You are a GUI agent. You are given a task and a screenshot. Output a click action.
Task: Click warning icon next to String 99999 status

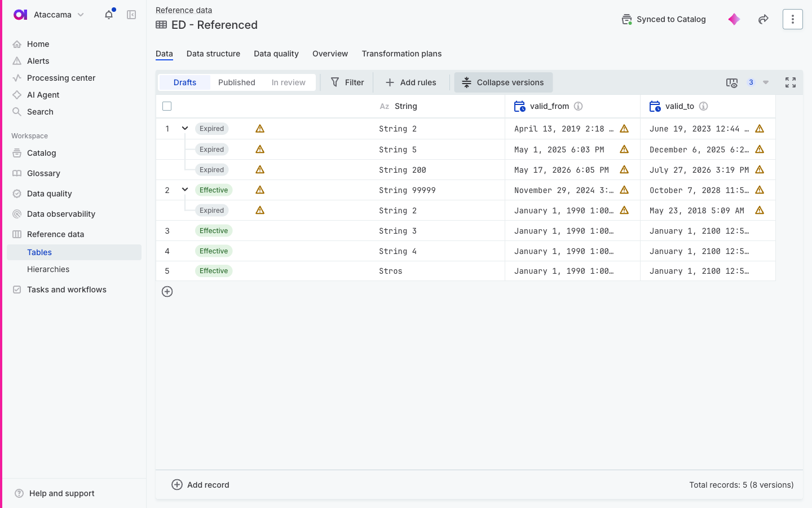260,190
